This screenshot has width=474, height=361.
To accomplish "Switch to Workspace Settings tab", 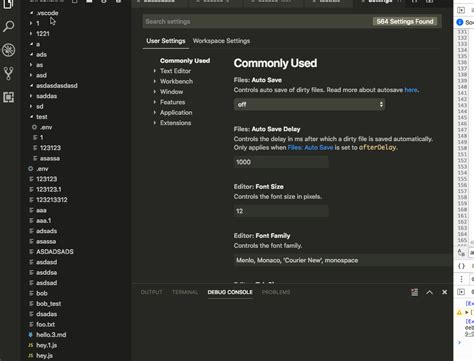I will tap(221, 41).
